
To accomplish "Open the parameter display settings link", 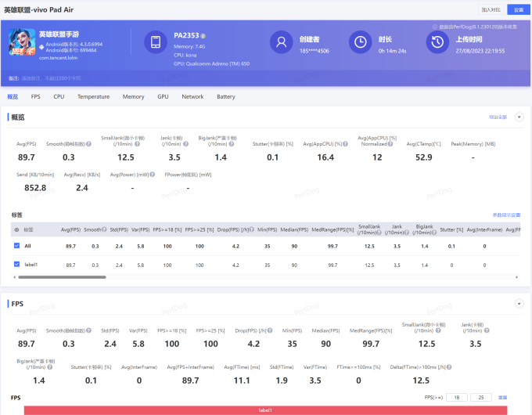I will click(x=506, y=215).
